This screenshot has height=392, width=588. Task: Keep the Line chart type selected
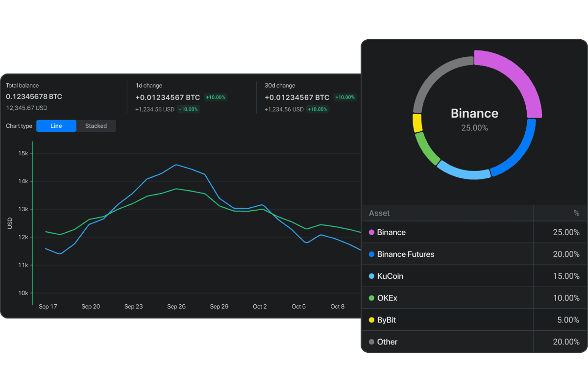(x=56, y=126)
